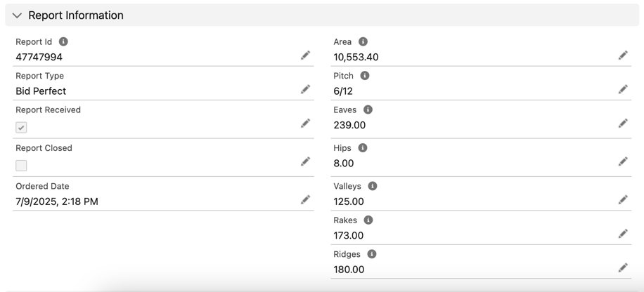Edit the Report Received field

pos(305,124)
